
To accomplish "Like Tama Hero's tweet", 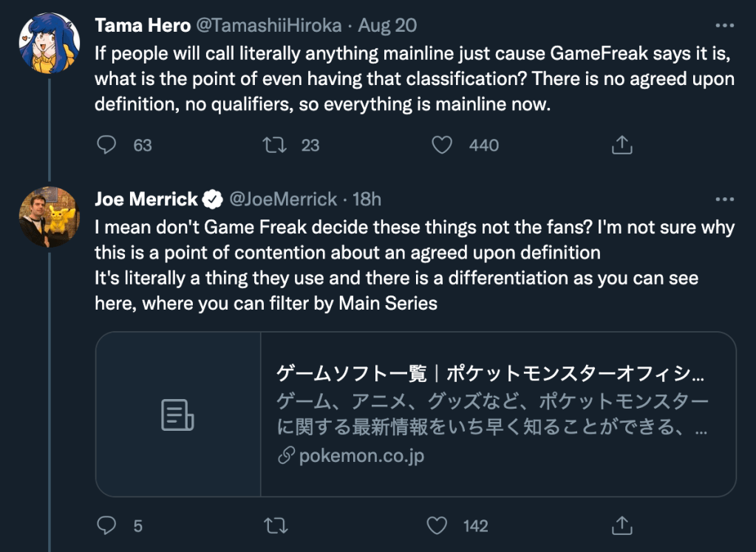I will point(442,145).
